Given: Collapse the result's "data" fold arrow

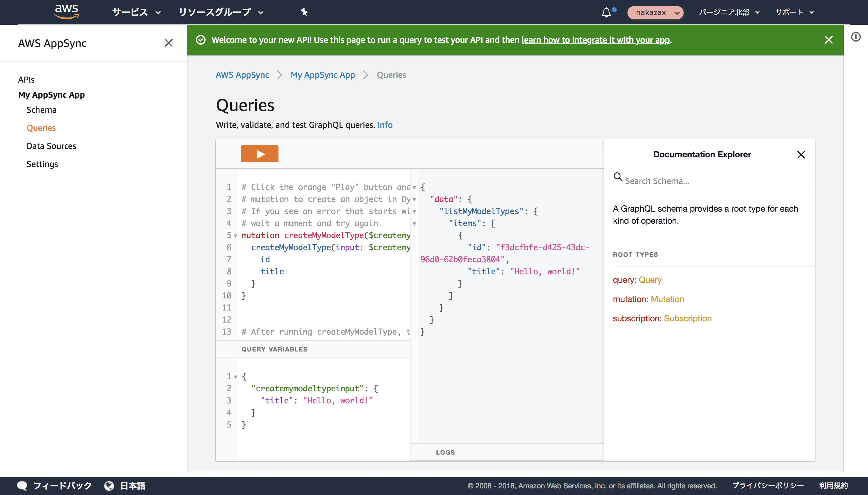Looking at the screenshot, I should 414,200.
